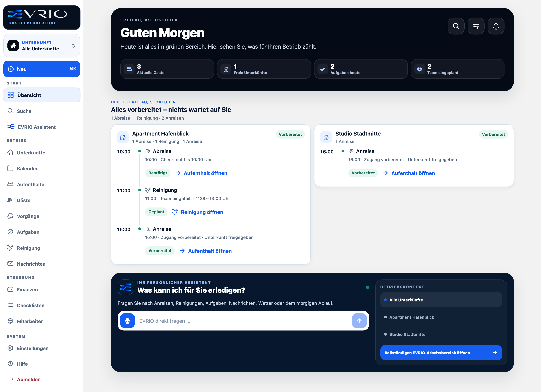Click the house icon for Freie Unterkünfte

226,69
